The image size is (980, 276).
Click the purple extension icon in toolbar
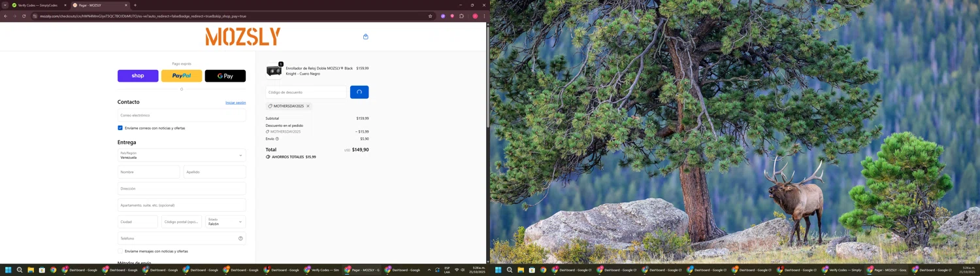pyautogui.click(x=443, y=16)
